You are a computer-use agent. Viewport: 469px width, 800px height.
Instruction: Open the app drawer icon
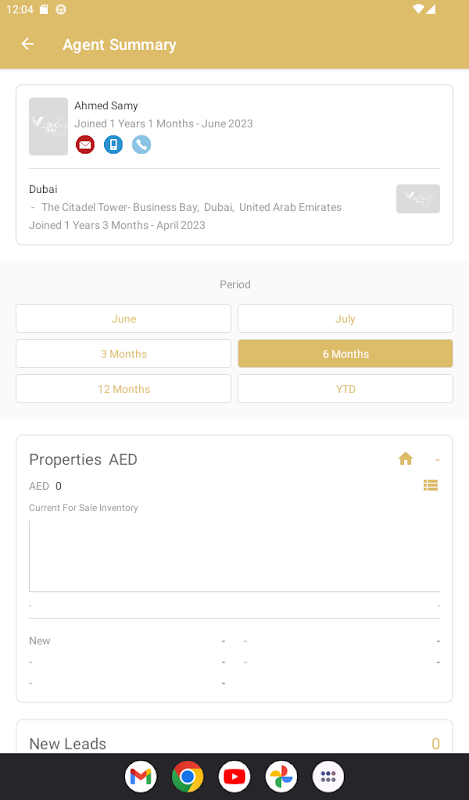328,777
